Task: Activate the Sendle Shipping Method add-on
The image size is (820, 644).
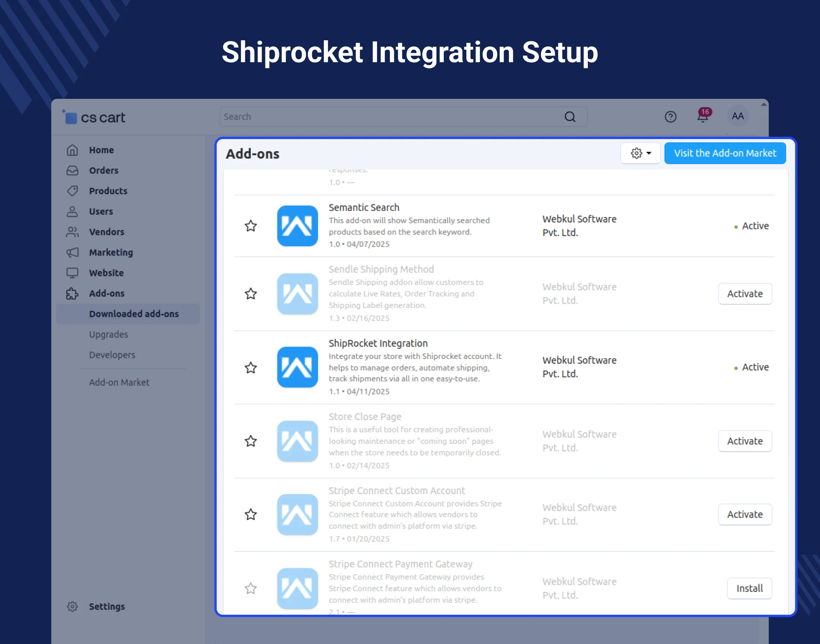Action: click(745, 294)
